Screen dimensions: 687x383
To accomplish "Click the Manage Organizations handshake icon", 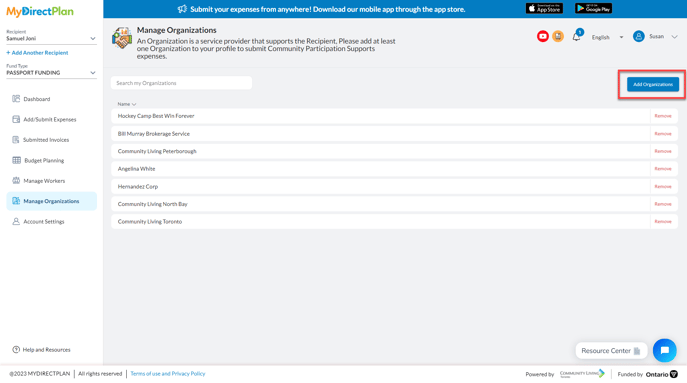I will click(x=122, y=38).
